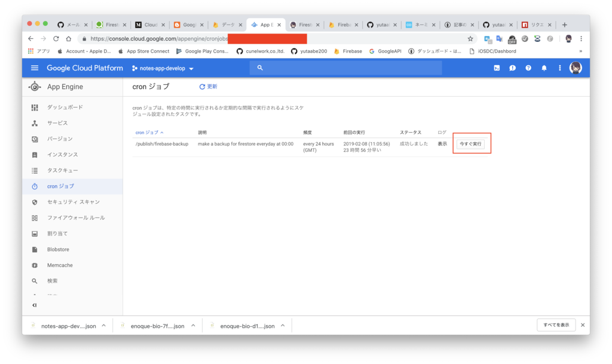Viewport: 612px width, 364px height.
Task: Open the hamburger navigation menu
Action: click(35, 68)
